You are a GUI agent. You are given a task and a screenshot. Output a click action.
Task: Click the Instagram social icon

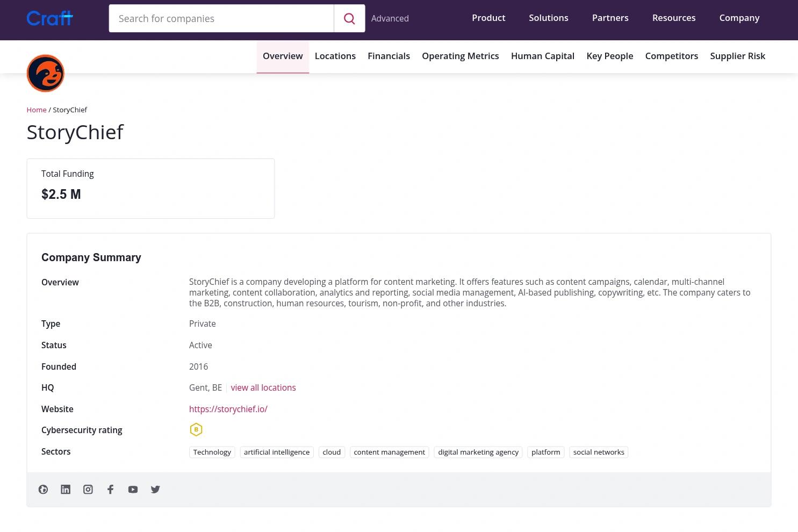tap(88, 489)
